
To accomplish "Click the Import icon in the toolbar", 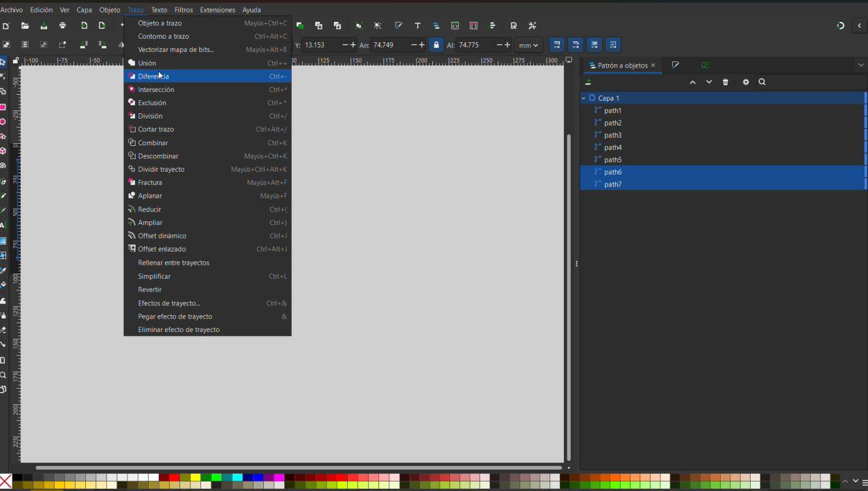I will (84, 26).
